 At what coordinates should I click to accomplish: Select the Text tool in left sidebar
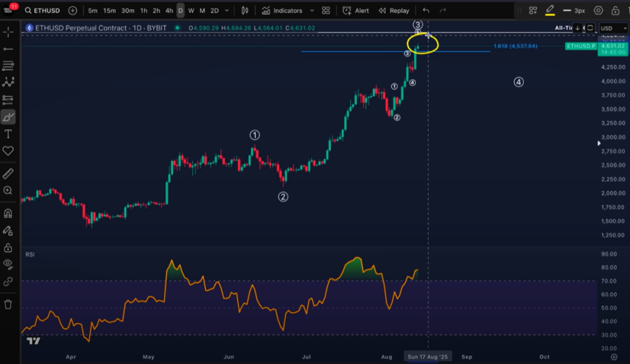click(x=8, y=134)
